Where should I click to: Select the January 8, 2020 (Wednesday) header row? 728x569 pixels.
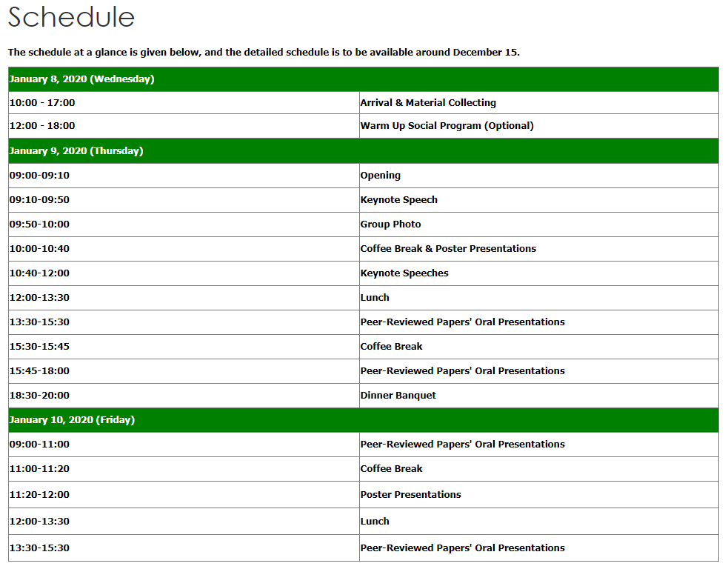81,79
